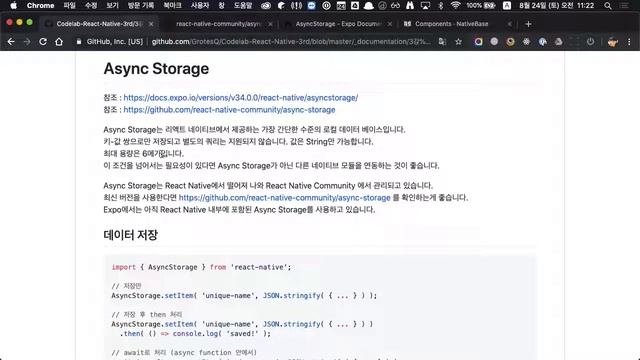Click the battery 100% indicator
640x360 pixels.
point(481,6)
